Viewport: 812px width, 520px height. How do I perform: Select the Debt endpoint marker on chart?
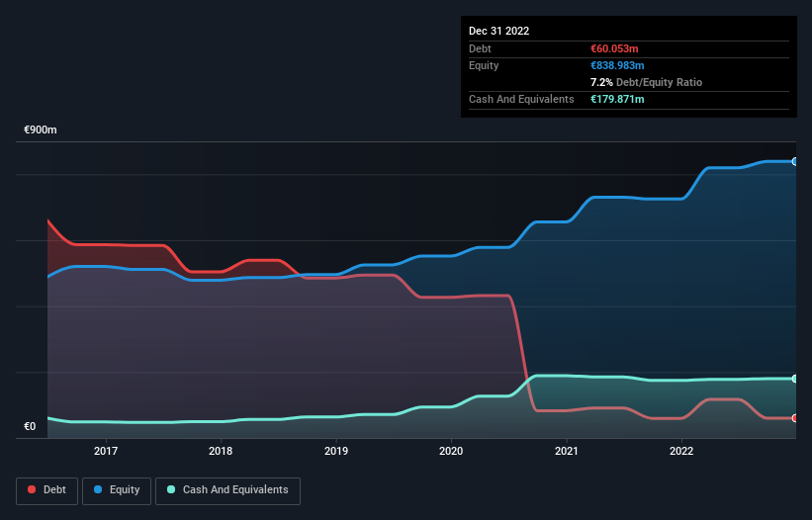click(794, 418)
